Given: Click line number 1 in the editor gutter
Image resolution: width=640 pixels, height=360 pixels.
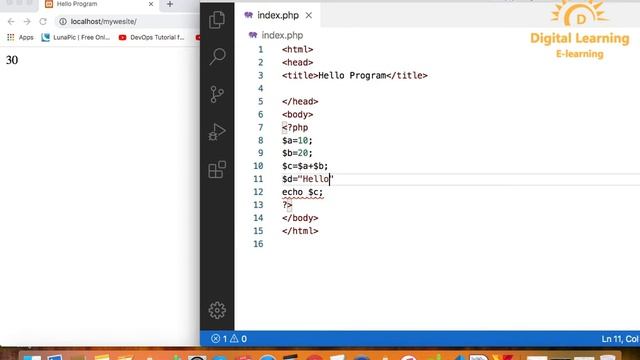Looking at the screenshot, I should [x=260, y=49].
